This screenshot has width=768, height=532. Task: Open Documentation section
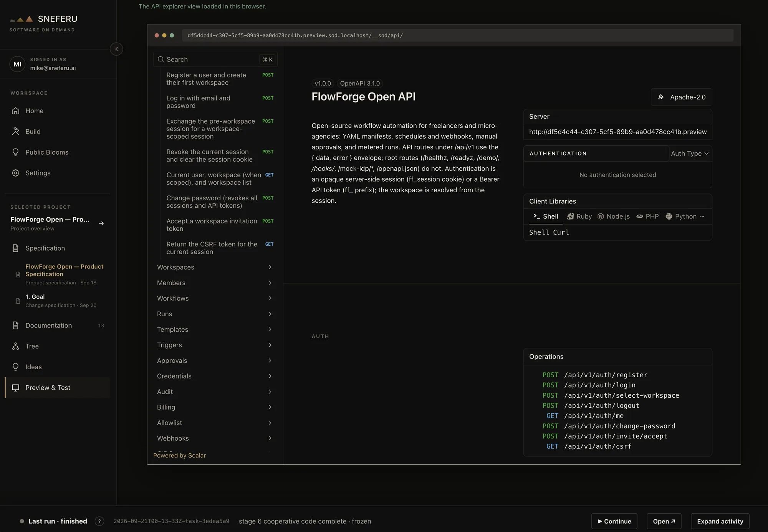click(x=58, y=325)
